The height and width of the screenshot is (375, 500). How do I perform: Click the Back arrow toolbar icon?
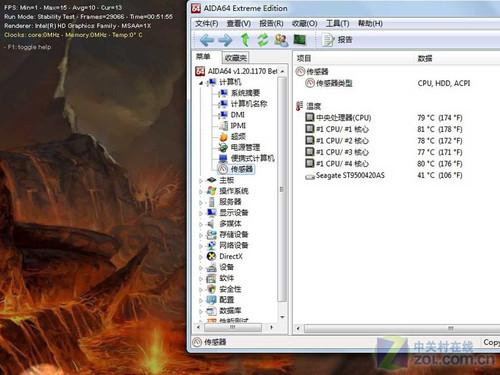coord(207,40)
